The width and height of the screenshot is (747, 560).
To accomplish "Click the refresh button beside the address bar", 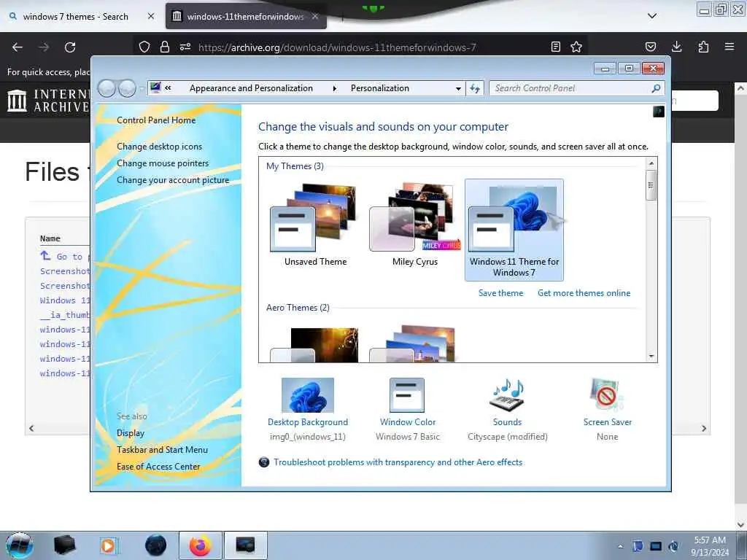I will pyautogui.click(x=475, y=88).
